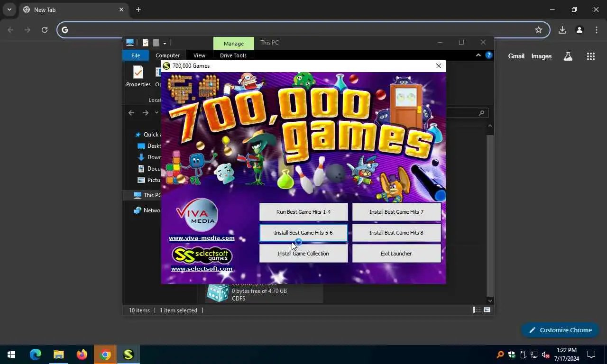Open the www.viva-media.com link
The height and width of the screenshot is (364, 607).
[x=202, y=238]
